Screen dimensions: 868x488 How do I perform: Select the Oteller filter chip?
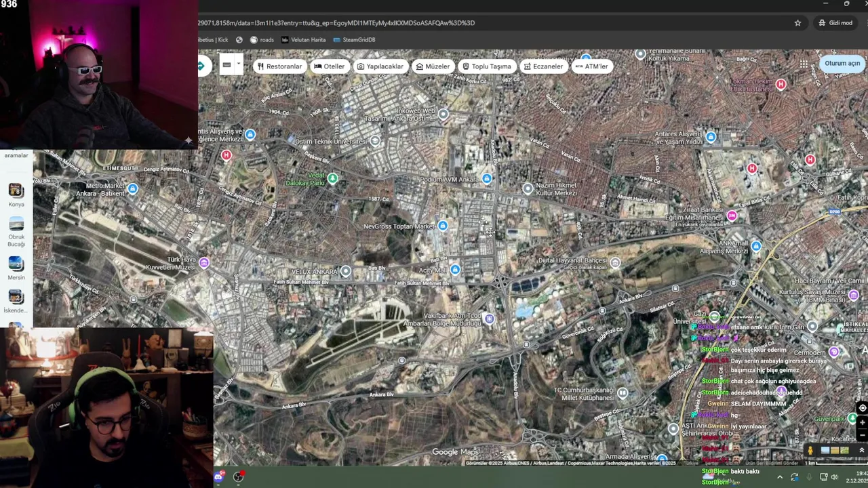point(329,66)
